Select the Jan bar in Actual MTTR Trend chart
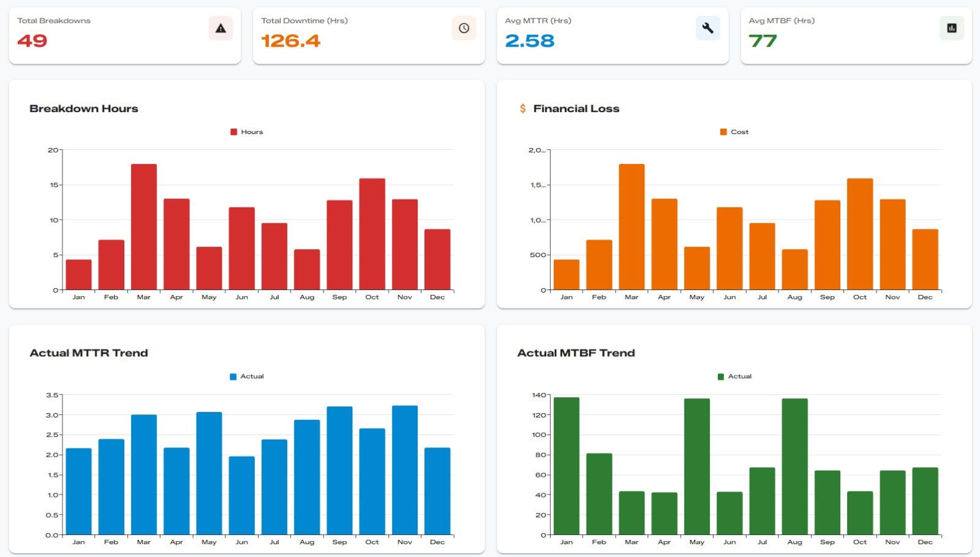This screenshot has height=557, width=980. click(x=78, y=492)
